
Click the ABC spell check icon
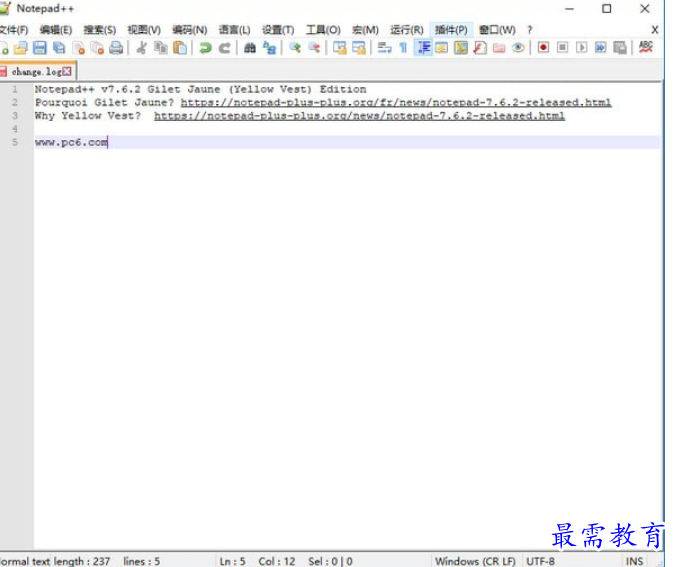(646, 47)
